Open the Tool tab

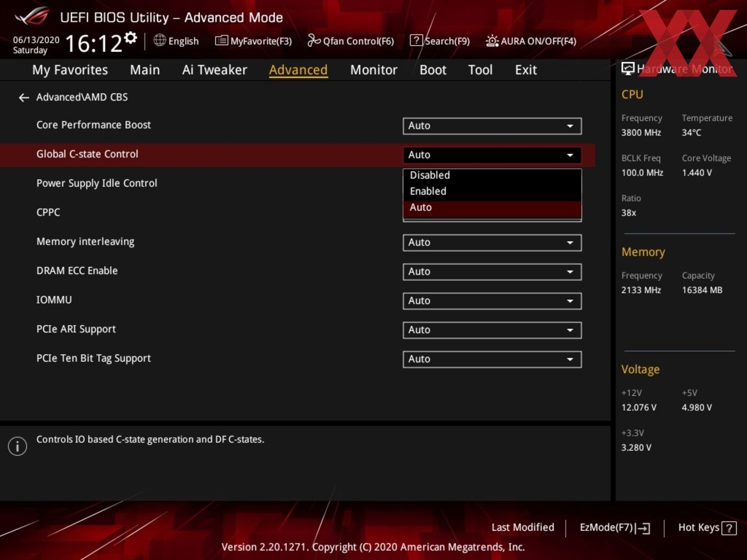pos(480,70)
